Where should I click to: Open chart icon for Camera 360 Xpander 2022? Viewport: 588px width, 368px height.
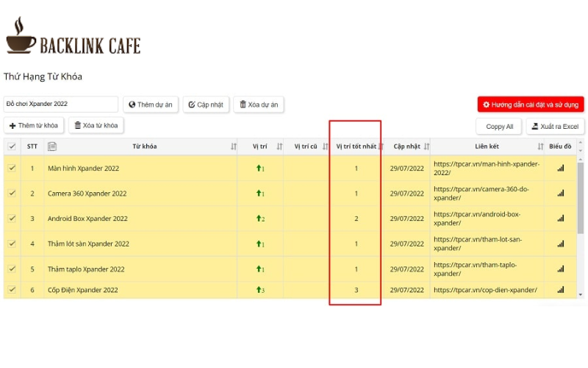561,193
